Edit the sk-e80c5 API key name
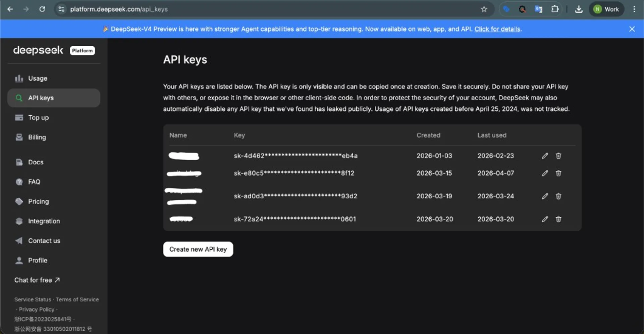The width and height of the screenshot is (644, 334). 545,173
